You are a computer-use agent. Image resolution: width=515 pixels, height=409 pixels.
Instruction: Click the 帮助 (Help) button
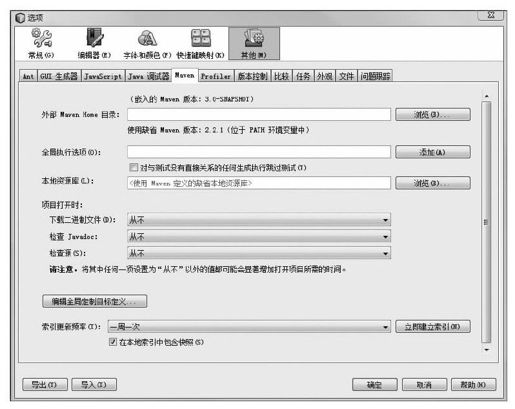(x=473, y=385)
